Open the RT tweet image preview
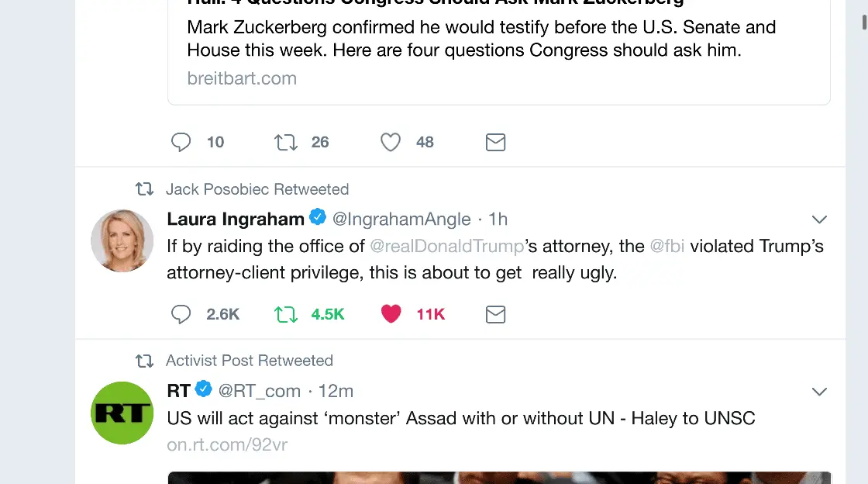 click(x=498, y=477)
